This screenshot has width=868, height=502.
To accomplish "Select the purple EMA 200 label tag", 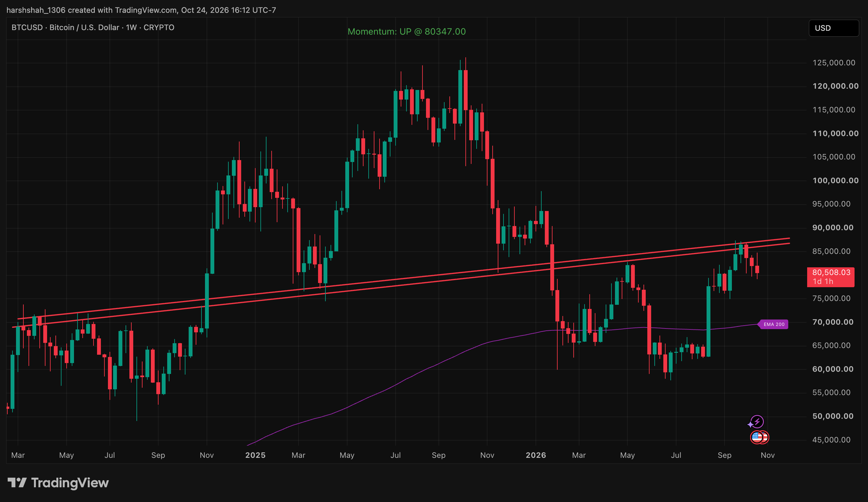I will click(774, 324).
